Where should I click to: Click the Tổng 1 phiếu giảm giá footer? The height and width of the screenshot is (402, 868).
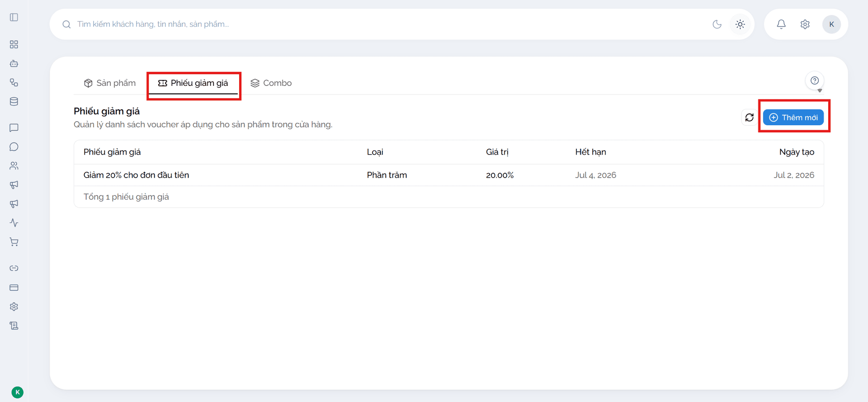point(126,197)
